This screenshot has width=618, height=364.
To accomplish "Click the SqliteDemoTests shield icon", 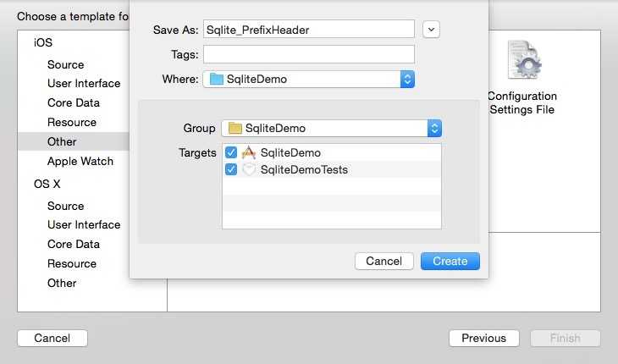I will [x=248, y=169].
